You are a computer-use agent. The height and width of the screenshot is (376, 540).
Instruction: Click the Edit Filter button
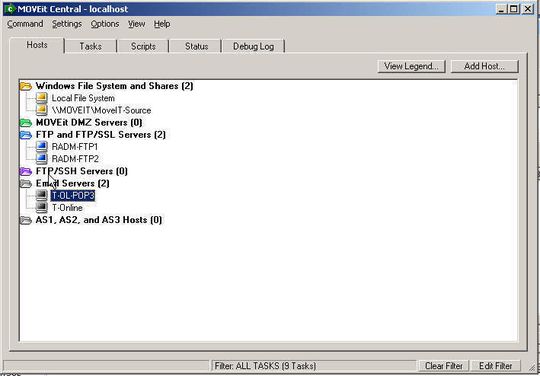496,366
